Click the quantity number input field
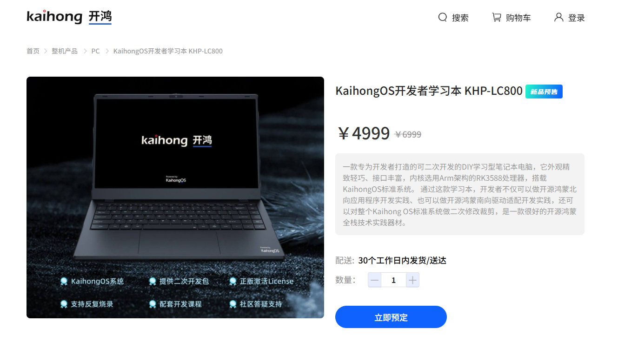 point(394,280)
